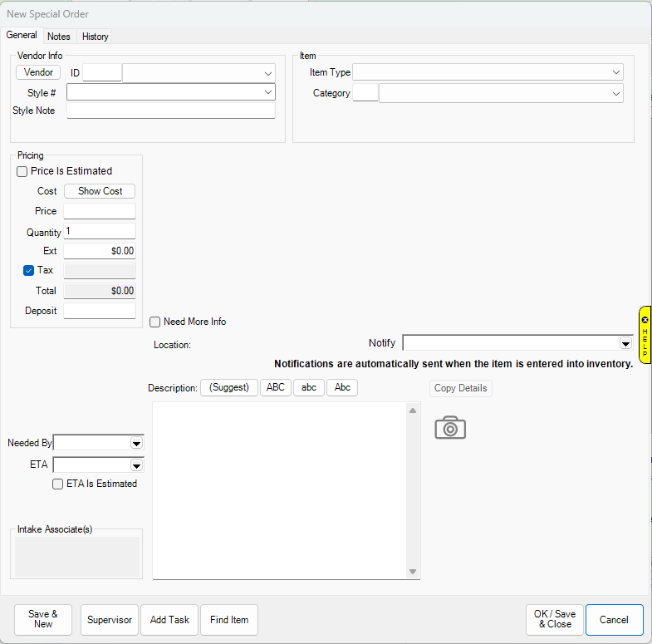
Task: Check the Need More Info box
Action: (155, 322)
